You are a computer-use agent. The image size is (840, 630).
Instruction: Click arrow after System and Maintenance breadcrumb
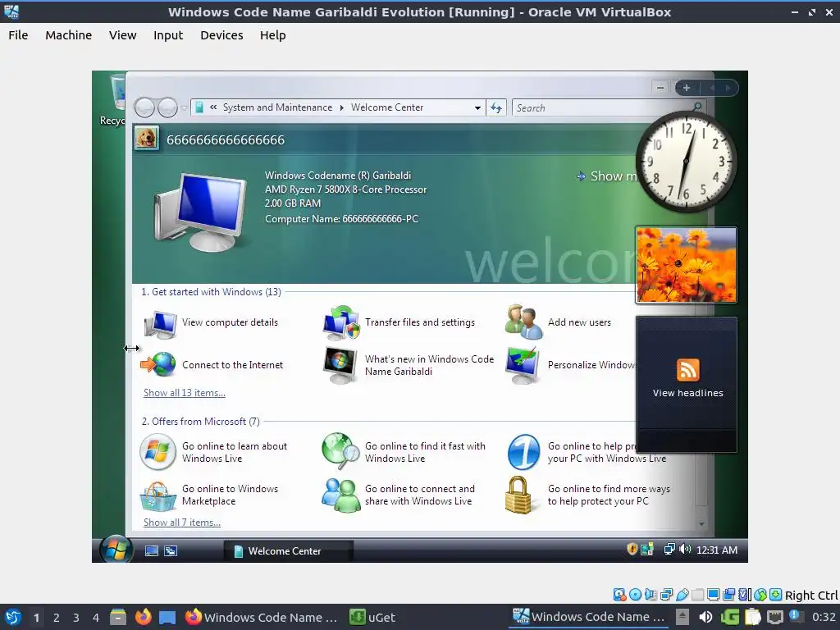pos(342,107)
